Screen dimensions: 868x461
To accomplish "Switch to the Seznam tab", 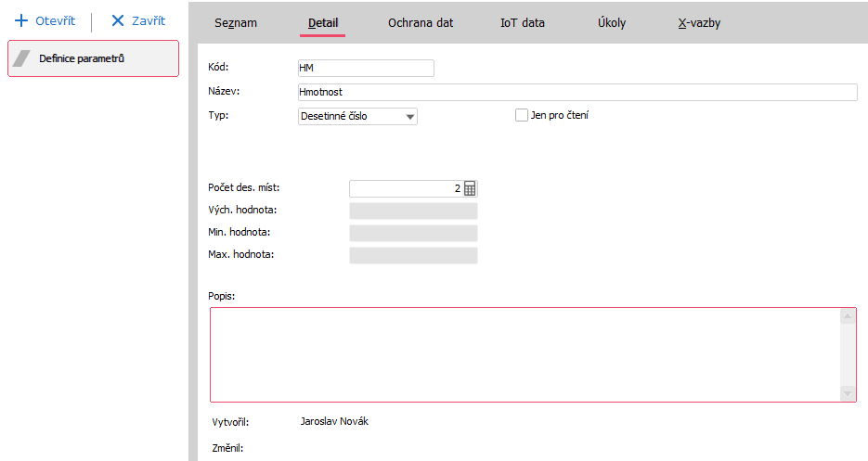I will 235,22.
